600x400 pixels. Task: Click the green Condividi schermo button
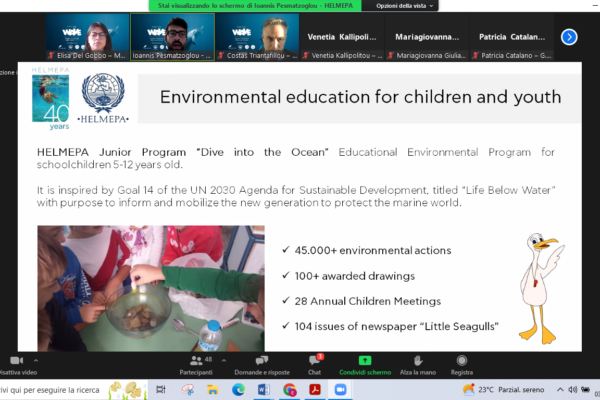click(365, 364)
